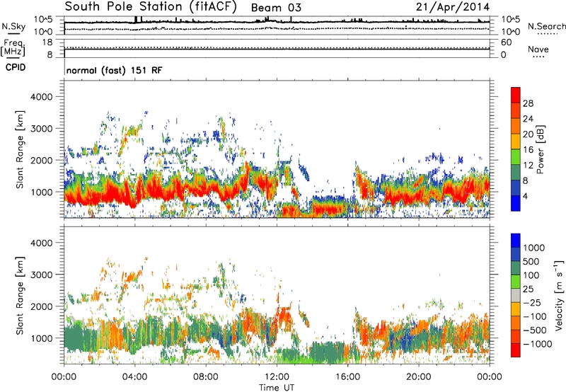Click the '1000' range tick of the velocity panel

(41, 338)
